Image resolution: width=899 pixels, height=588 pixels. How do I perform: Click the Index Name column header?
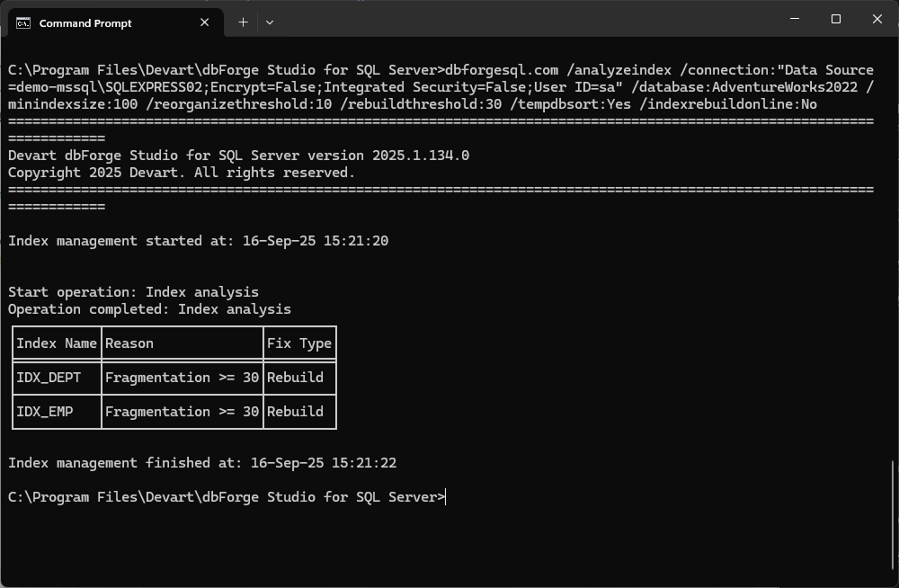(x=56, y=343)
